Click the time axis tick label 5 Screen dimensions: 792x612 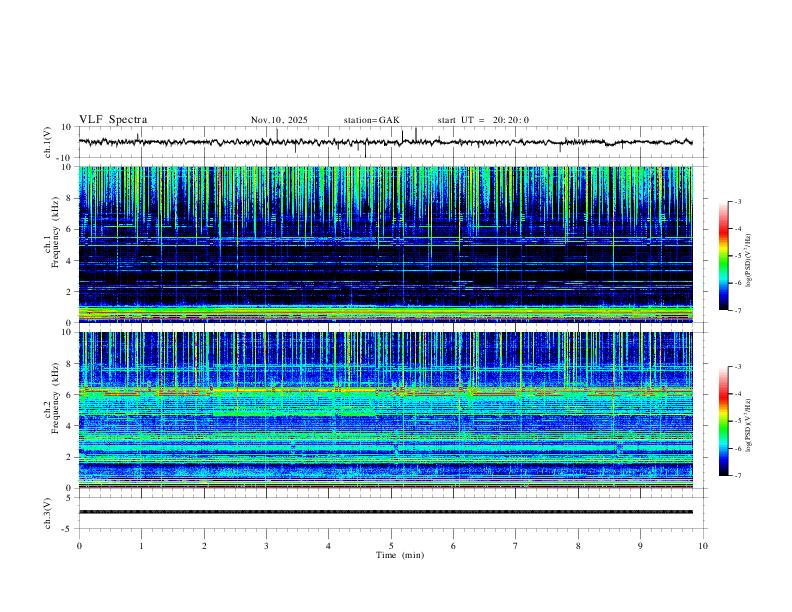coord(391,546)
